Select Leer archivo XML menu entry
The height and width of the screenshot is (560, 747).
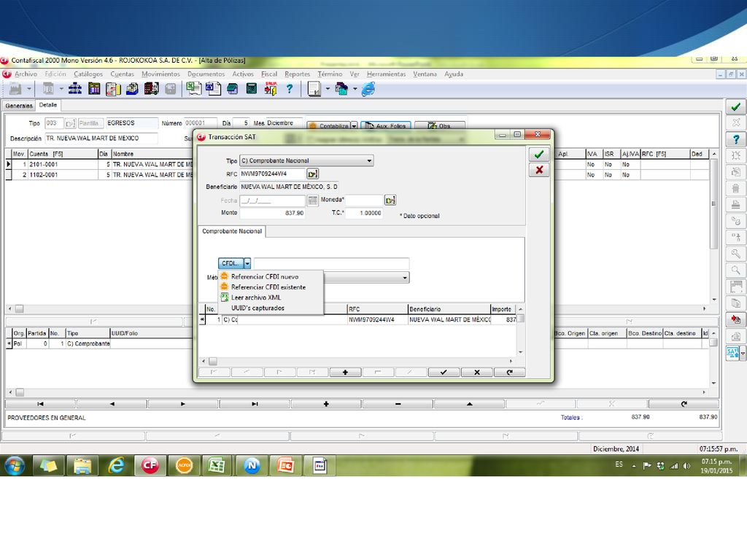click(x=256, y=297)
